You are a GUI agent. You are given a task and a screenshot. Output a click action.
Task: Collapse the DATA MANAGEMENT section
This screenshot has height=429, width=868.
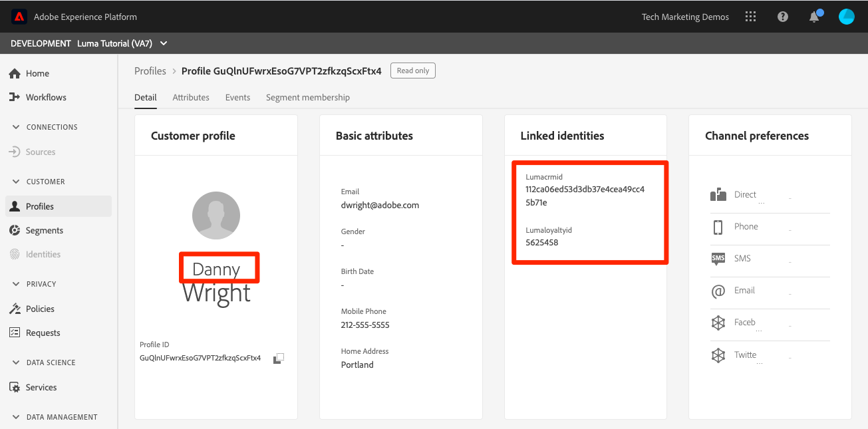55,417
